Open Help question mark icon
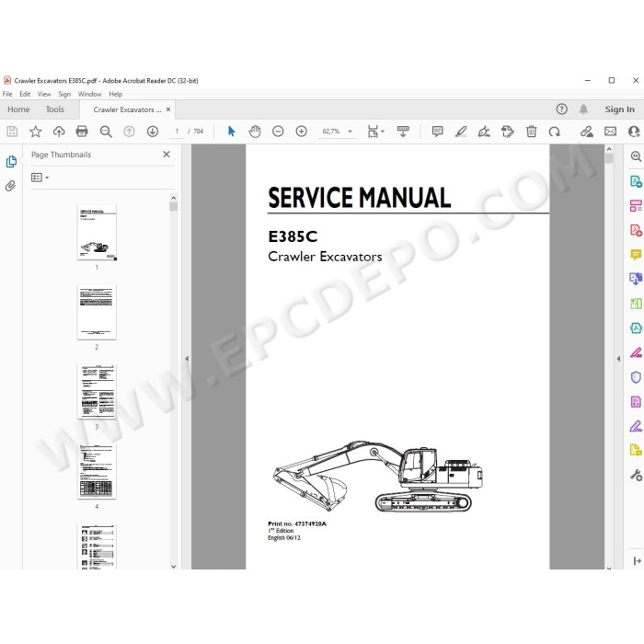Screen dimensions: 644x644 point(561,109)
